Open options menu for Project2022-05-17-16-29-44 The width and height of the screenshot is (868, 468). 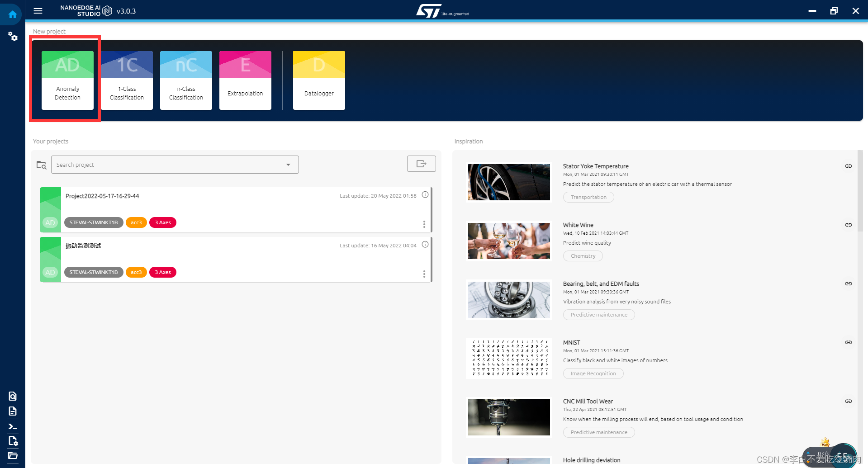(x=424, y=224)
